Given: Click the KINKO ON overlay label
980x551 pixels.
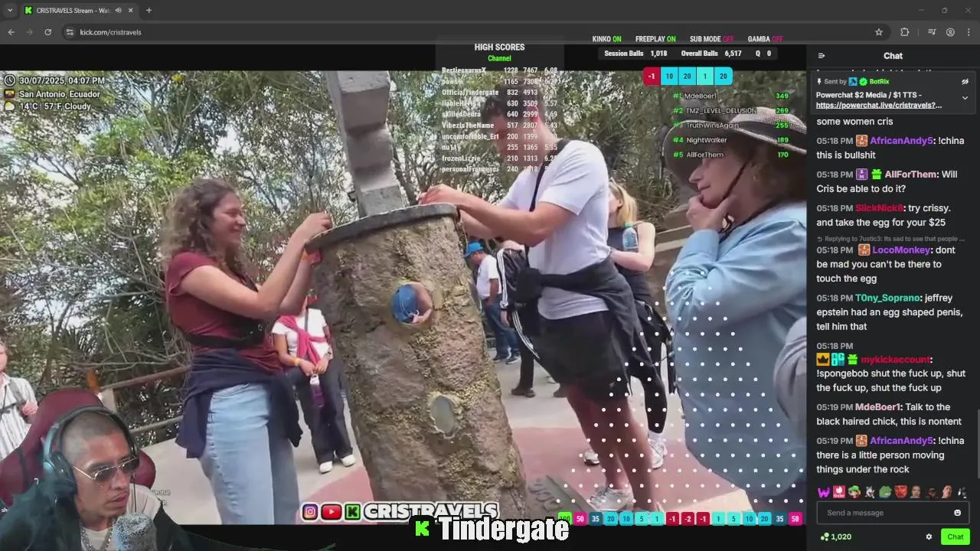Looking at the screenshot, I should 606,39.
